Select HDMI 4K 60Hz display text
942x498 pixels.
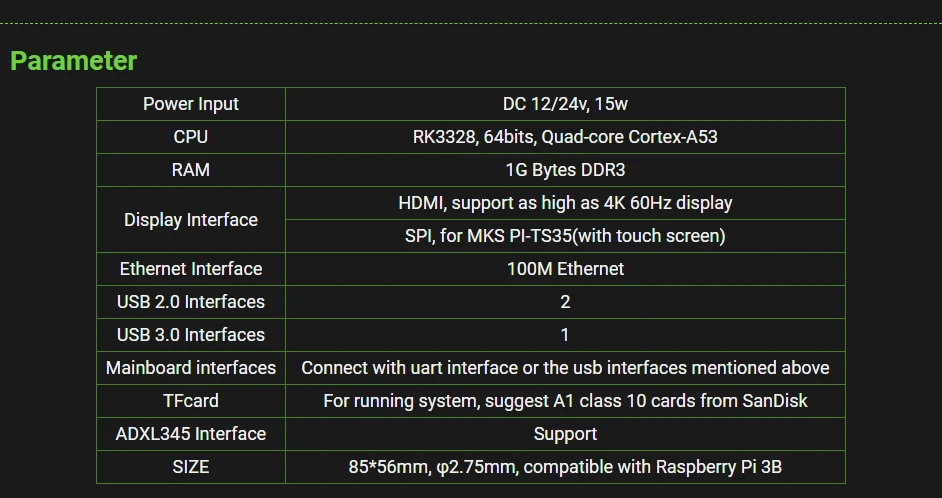[565, 203]
